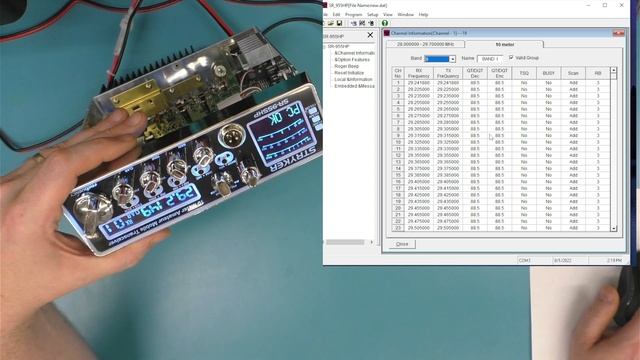Image resolution: width=640 pixels, height=360 pixels.
Task: Open Channel Information in the tree
Action: coord(354,53)
